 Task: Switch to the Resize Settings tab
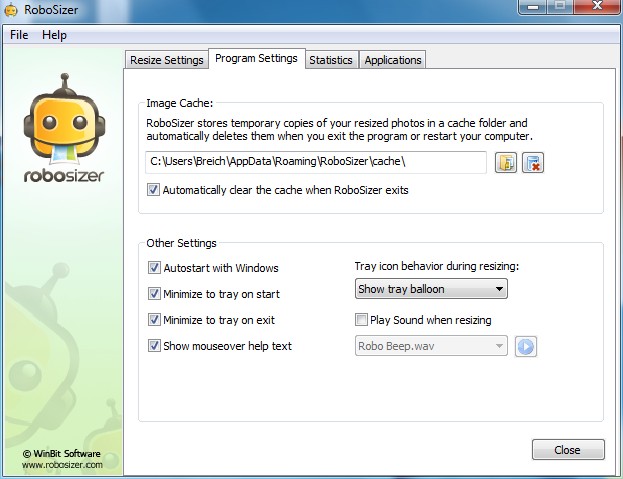tap(166, 60)
